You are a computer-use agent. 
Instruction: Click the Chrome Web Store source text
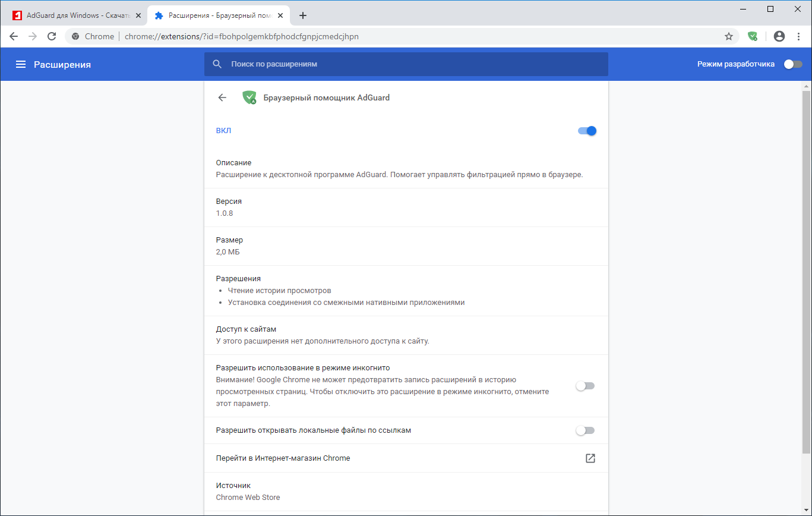pos(248,497)
